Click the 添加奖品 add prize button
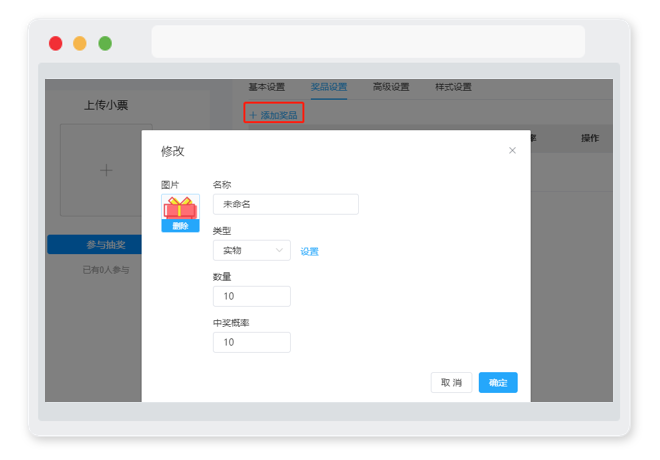 pyautogui.click(x=274, y=115)
